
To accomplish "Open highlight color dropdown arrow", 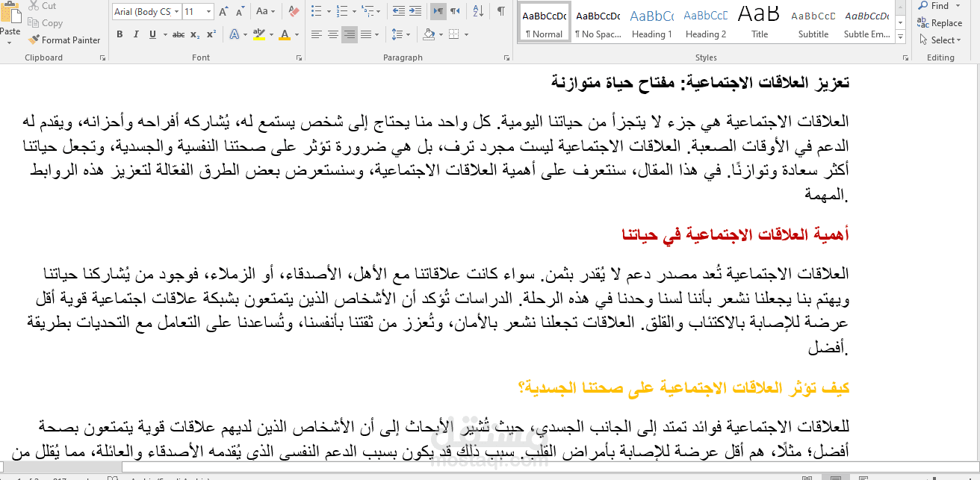I will click(270, 34).
